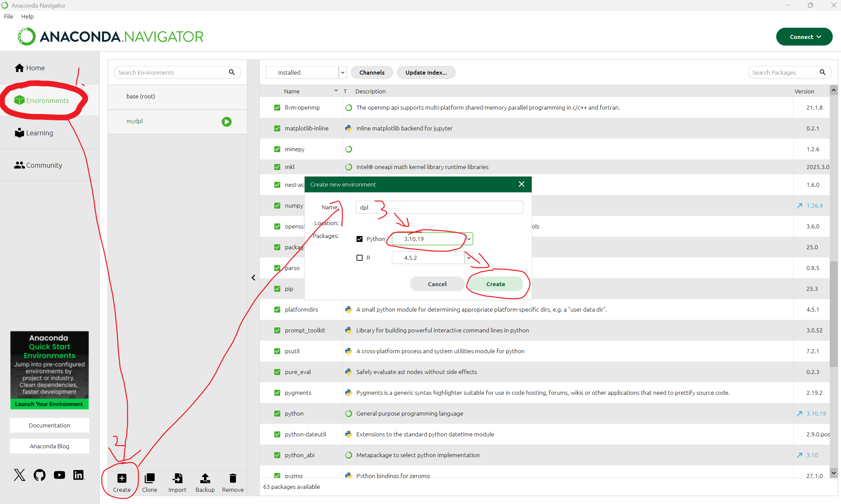Expand the Installed packages filter dropdown

point(342,72)
